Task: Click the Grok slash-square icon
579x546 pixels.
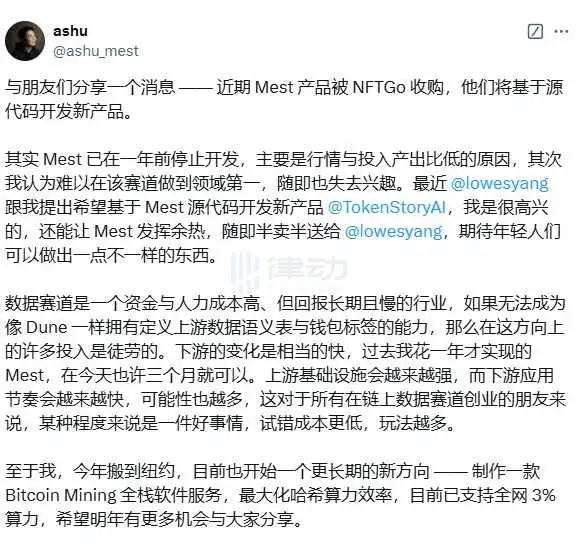Action: [x=535, y=31]
